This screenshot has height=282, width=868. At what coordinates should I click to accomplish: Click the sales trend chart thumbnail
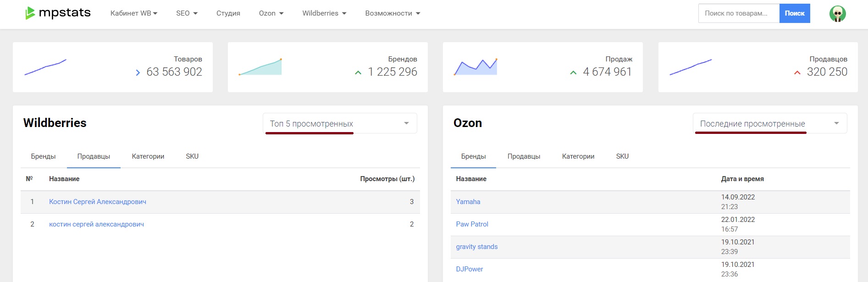pos(475,67)
